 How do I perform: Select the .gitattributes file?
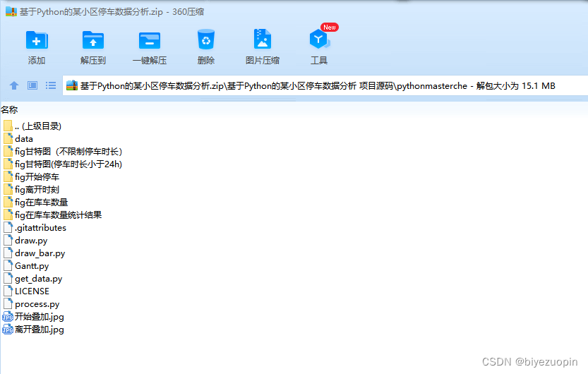(35, 228)
